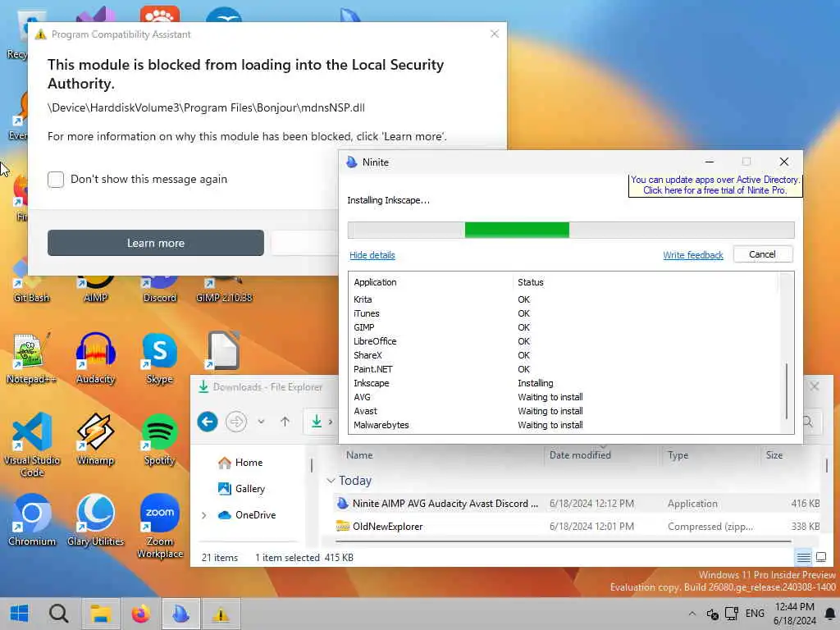Image resolution: width=840 pixels, height=630 pixels.
Task: Open the taskbar clock and date
Action: [x=794, y=614]
